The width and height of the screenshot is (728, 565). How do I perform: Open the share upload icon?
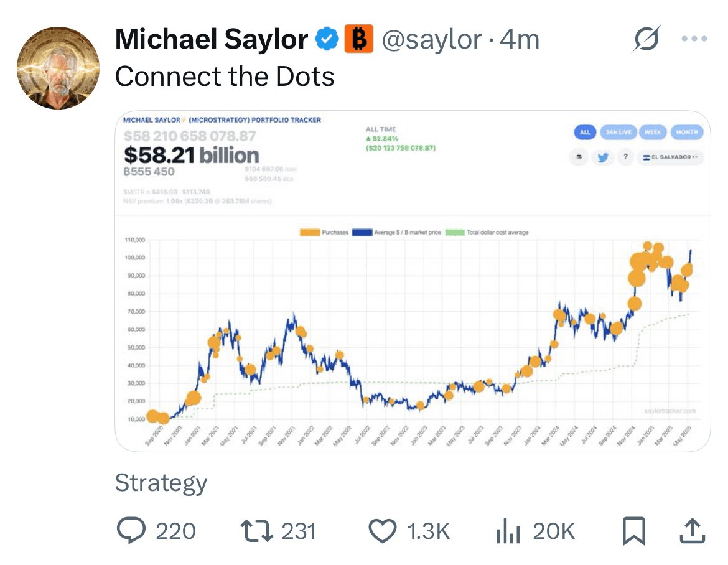[693, 530]
